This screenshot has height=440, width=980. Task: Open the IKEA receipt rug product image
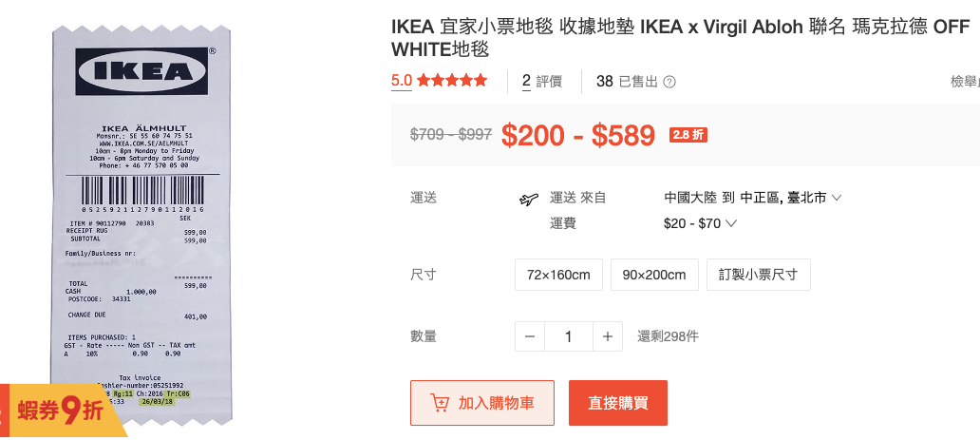[142, 228]
